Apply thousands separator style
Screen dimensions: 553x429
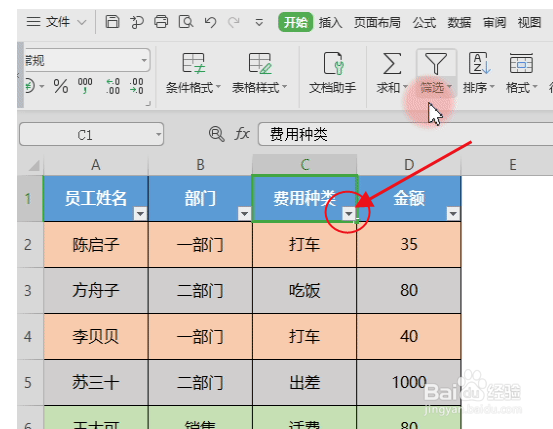(x=85, y=86)
